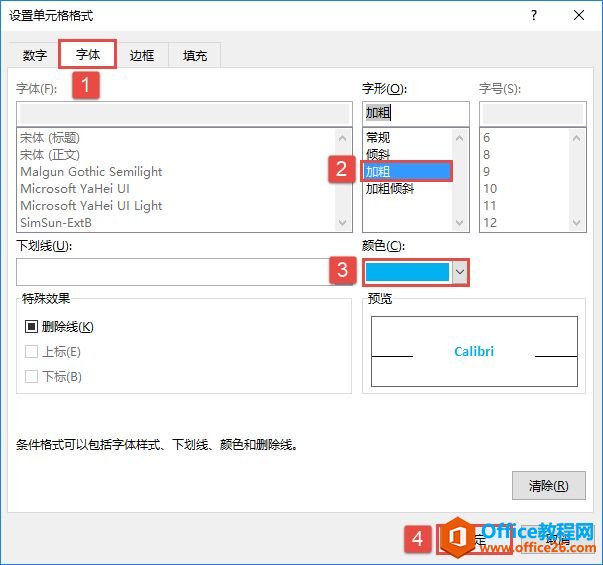603x565 pixels.
Task: Select 加粗 in the font style list
Action: 407,171
